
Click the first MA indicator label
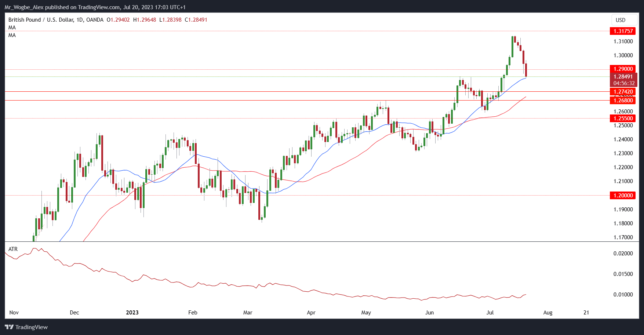pos(12,28)
